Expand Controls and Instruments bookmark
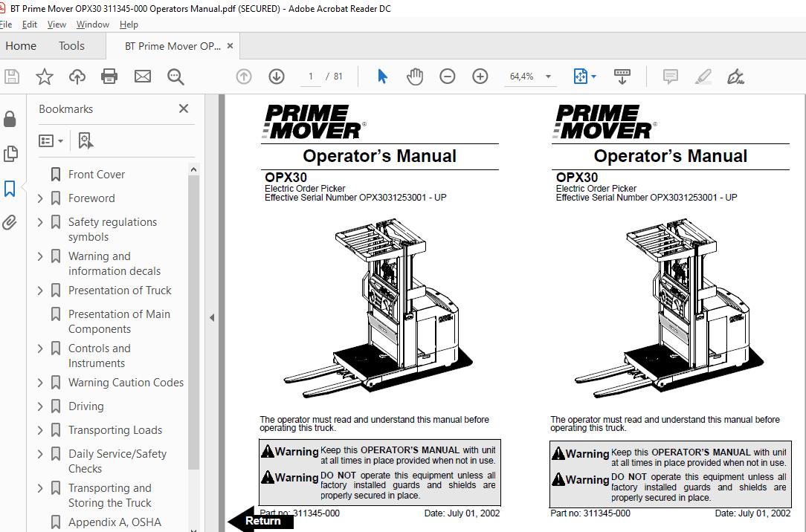 point(40,348)
